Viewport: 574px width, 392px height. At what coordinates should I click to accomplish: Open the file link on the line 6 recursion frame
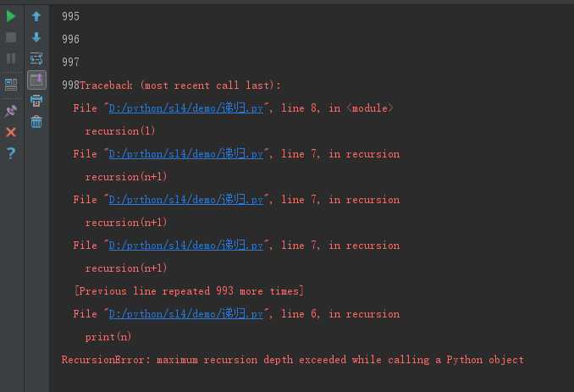click(x=187, y=314)
